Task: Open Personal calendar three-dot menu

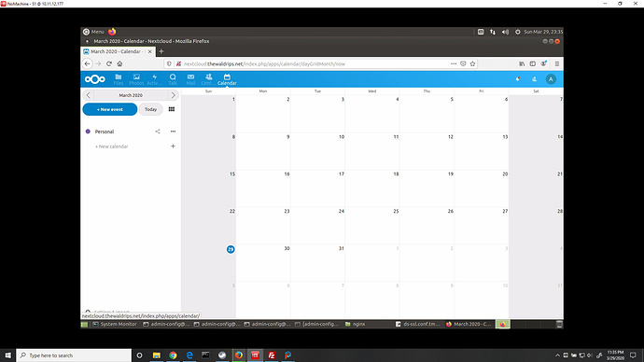Action: pos(173,132)
